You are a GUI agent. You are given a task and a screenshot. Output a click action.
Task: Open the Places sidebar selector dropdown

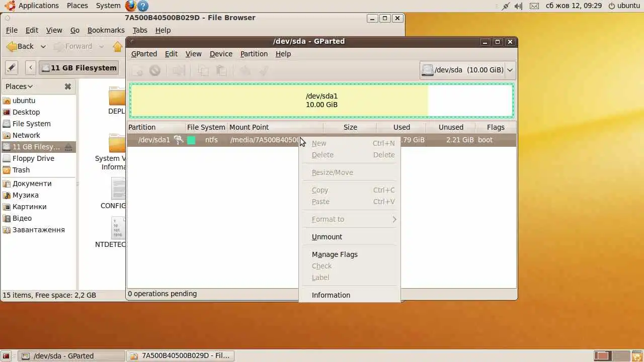(19, 86)
